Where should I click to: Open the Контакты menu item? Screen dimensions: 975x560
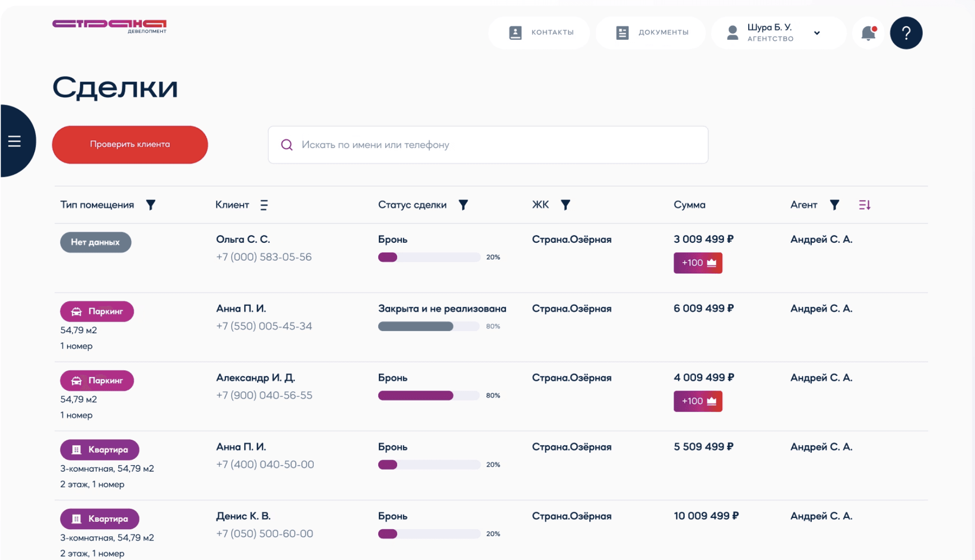[541, 33]
